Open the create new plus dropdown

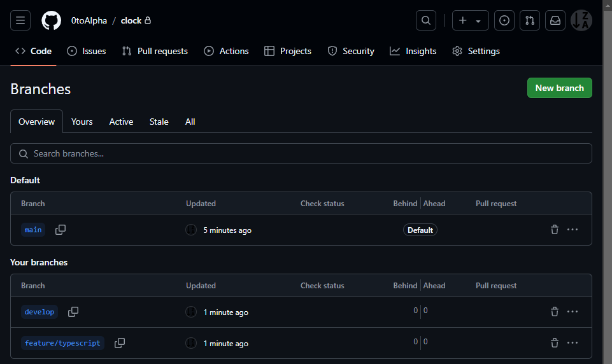click(471, 20)
